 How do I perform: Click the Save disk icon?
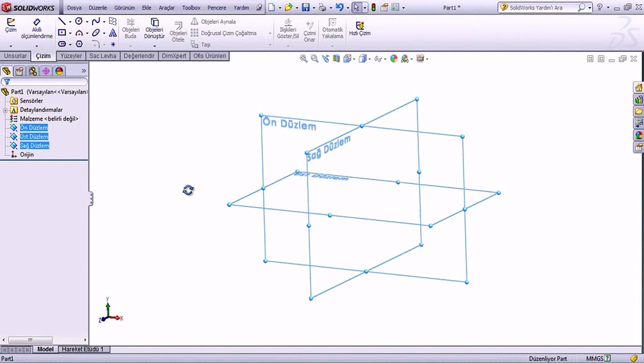tap(305, 8)
